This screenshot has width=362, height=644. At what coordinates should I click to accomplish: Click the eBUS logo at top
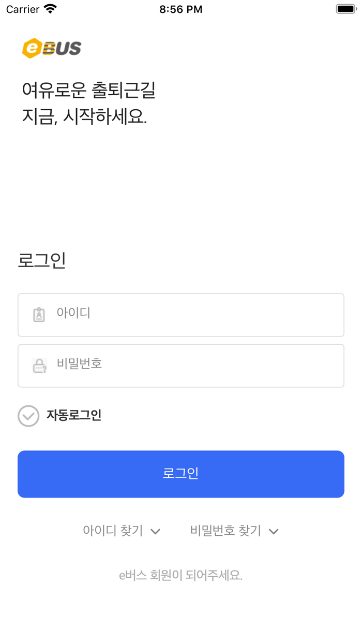coord(51,48)
